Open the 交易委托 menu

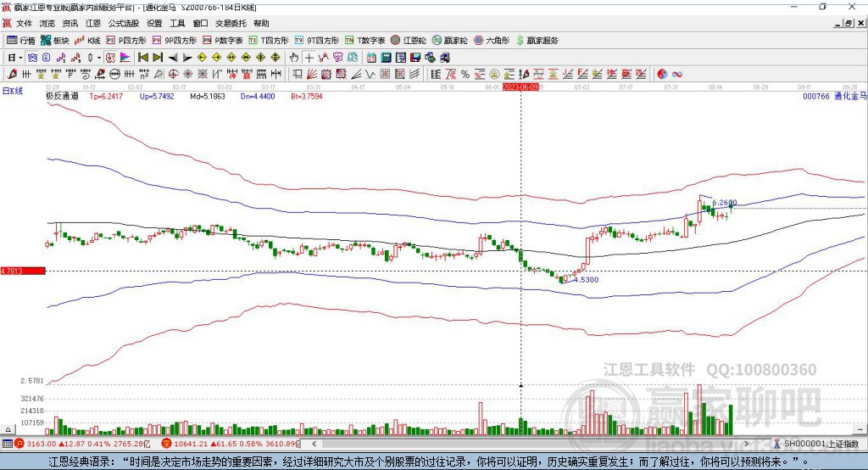(x=231, y=23)
